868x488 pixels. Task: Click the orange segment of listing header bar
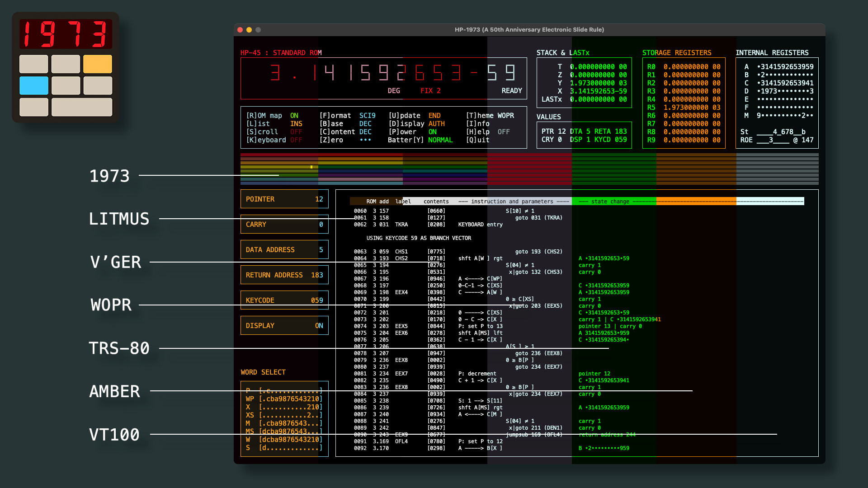tap(696, 202)
